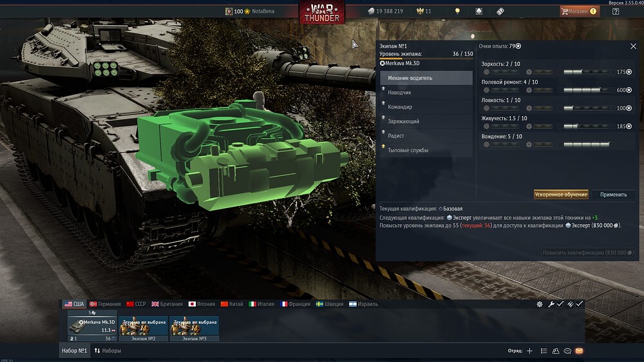Click the lightbulb hint icon in top bar
Image resolution: width=644 pixels, height=362 pixels.
click(457, 12)
